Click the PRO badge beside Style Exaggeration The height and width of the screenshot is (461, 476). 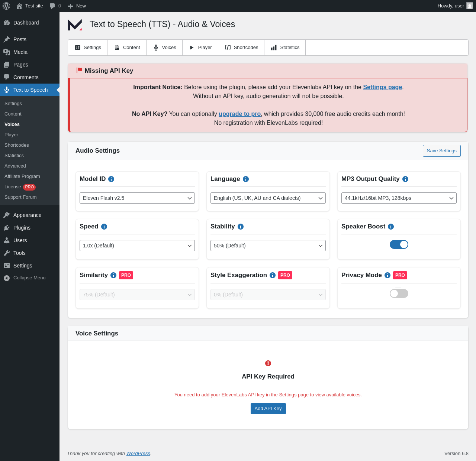click(x=285, y=275)
